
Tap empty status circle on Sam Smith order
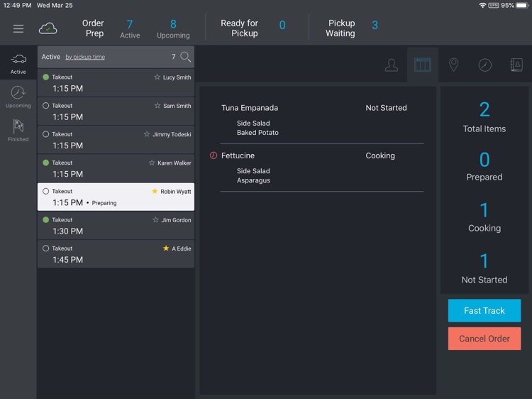pyautogui.click(x=46, y=106)
